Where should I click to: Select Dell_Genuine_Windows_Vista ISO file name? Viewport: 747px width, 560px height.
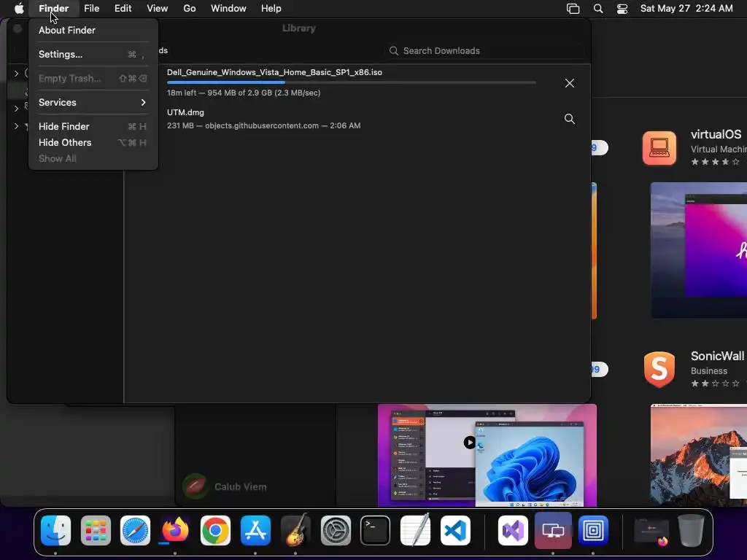coord(274,72)
